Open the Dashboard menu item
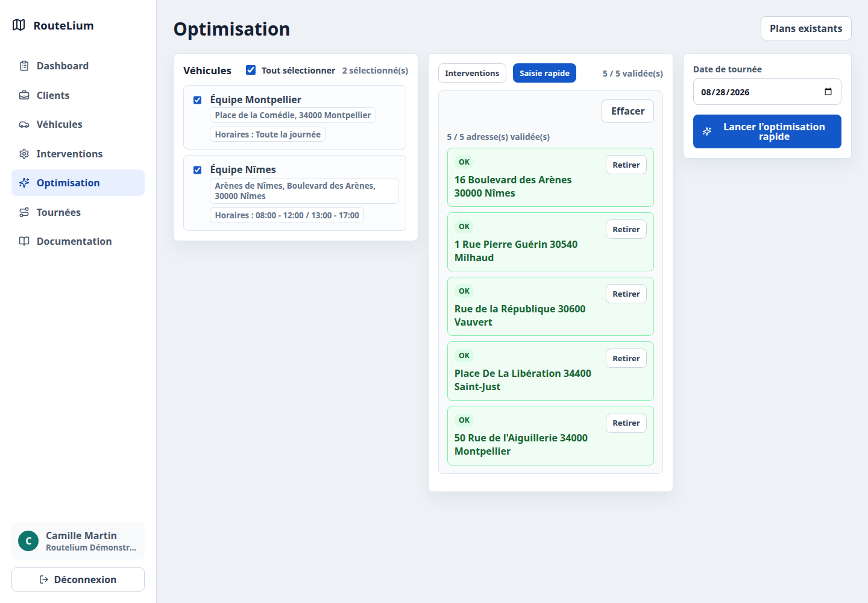 78,66
